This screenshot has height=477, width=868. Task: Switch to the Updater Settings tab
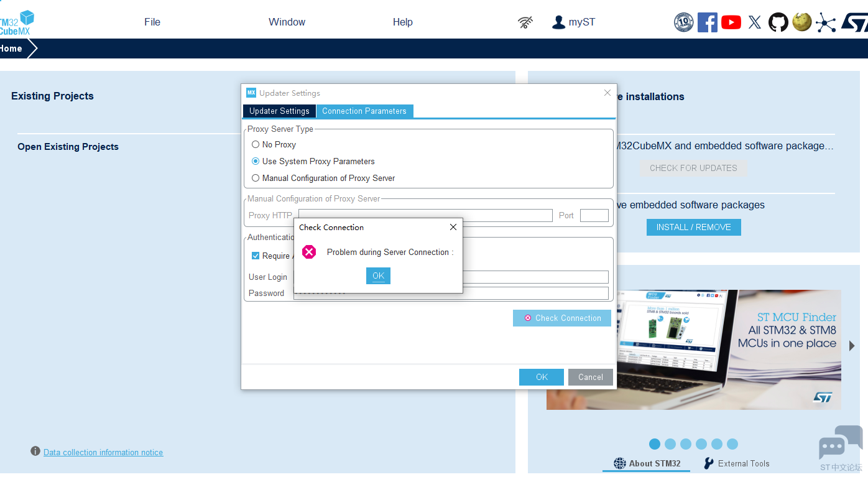[279, 111]
